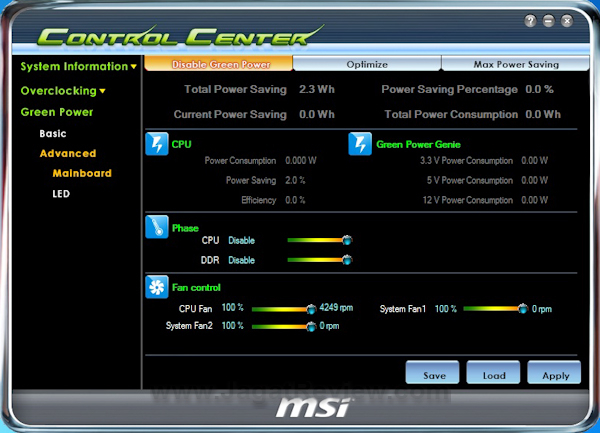Expand the Overclocking menu arrow
600x433 pixels.
coord(102,91)
